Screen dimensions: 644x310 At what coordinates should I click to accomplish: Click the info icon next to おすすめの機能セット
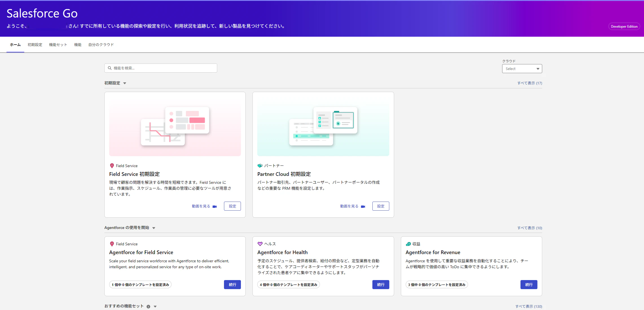click(148, 307)
